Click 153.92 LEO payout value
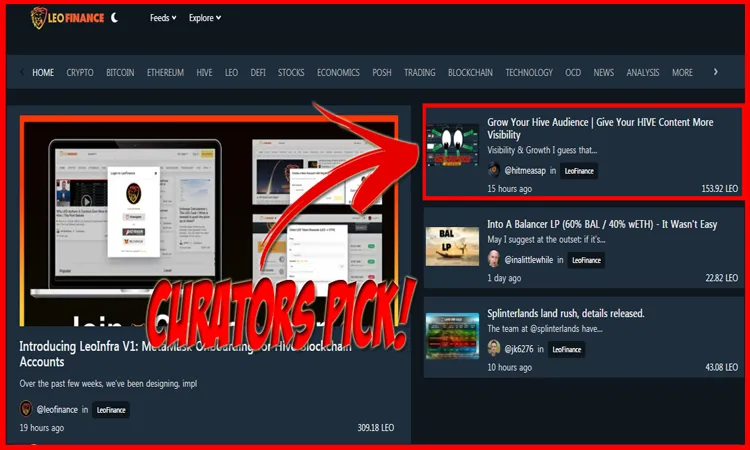This screenshot has width=750, height=450. point(720,189)
